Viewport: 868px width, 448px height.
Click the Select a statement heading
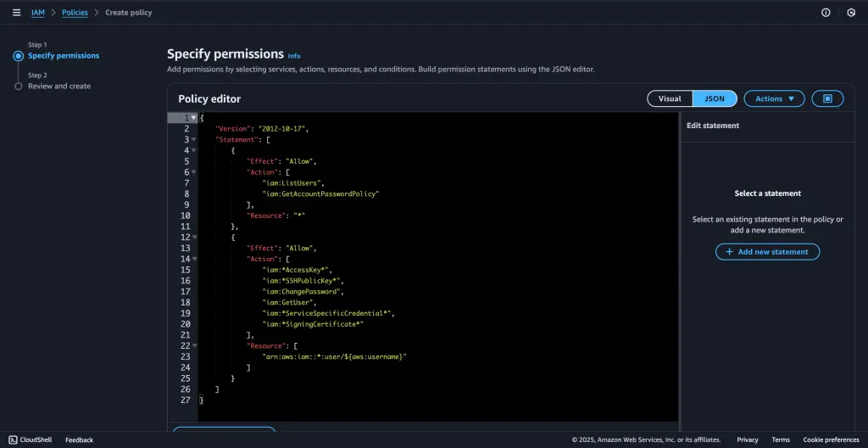(x=767, y=193)
